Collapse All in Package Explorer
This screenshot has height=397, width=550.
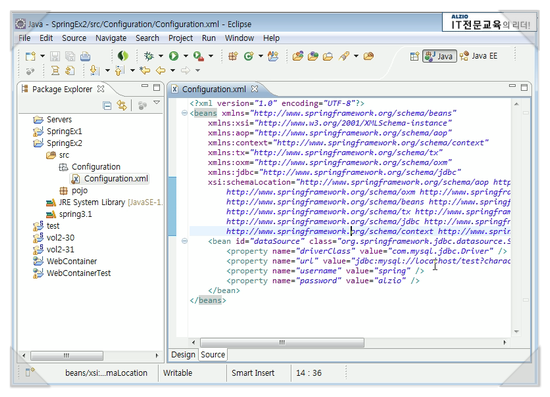107,105
